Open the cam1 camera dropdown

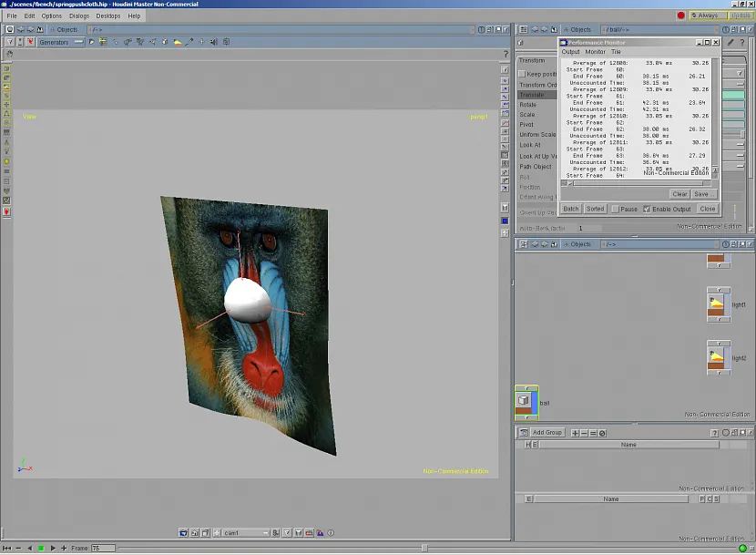243,532
